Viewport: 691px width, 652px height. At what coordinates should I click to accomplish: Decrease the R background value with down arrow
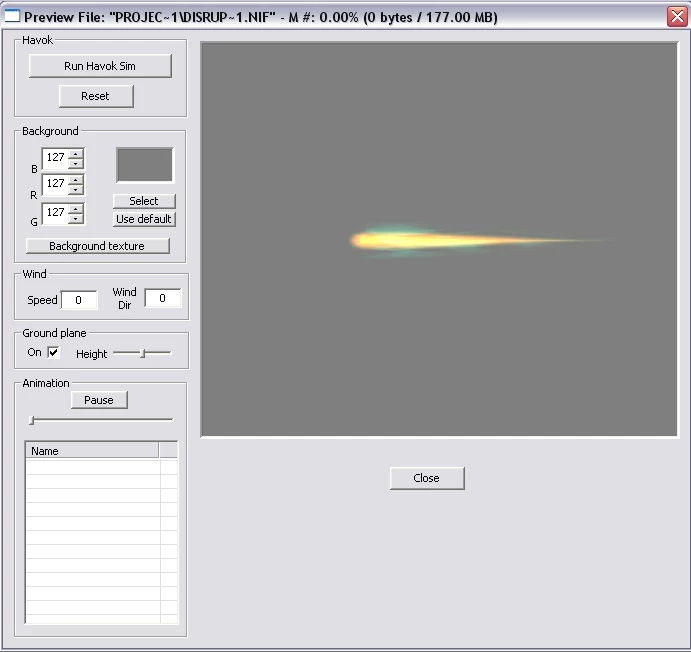(x=76, y=189)
